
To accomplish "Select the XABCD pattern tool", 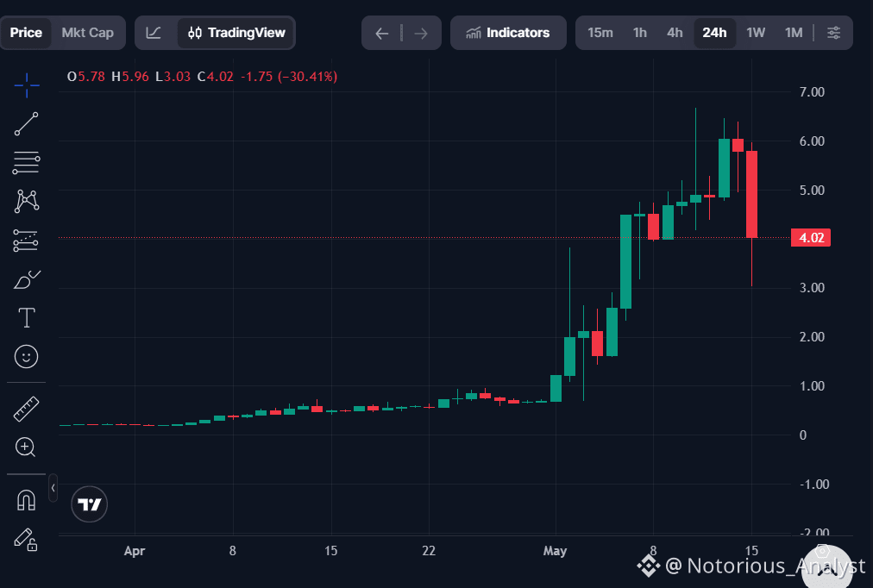I will pos(26,202).
